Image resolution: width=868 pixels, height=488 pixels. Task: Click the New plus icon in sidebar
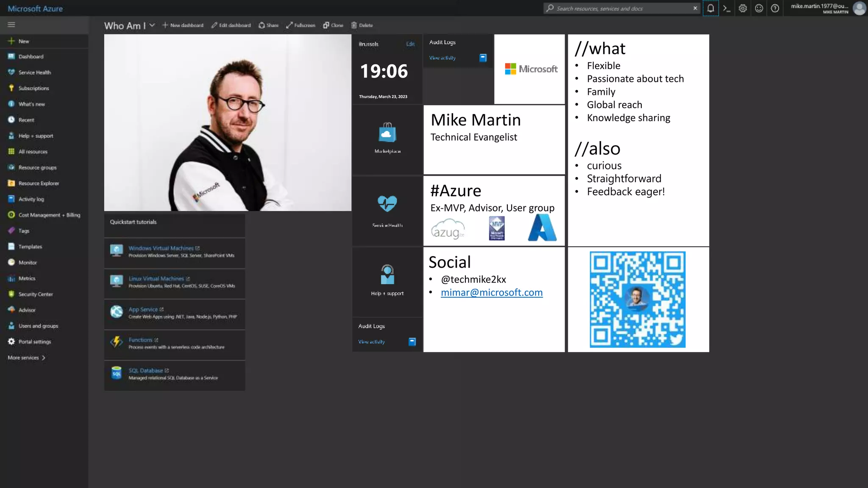pos(11,41)
